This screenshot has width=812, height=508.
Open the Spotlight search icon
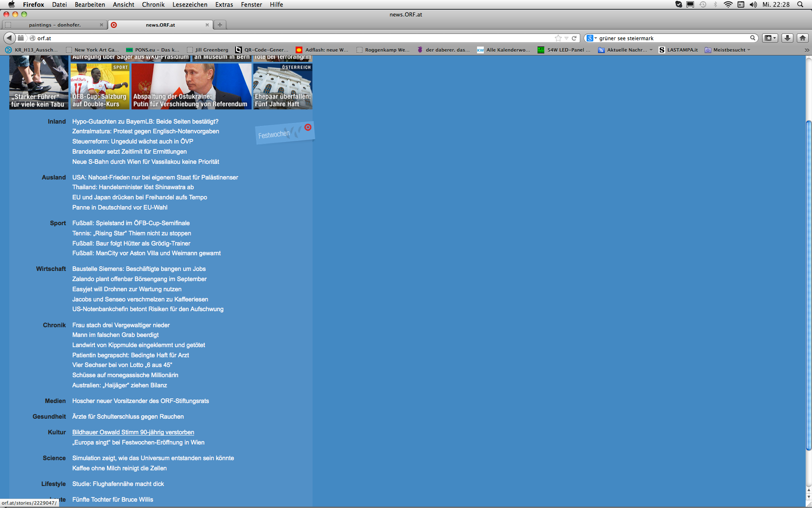click(x=800, y=4)
